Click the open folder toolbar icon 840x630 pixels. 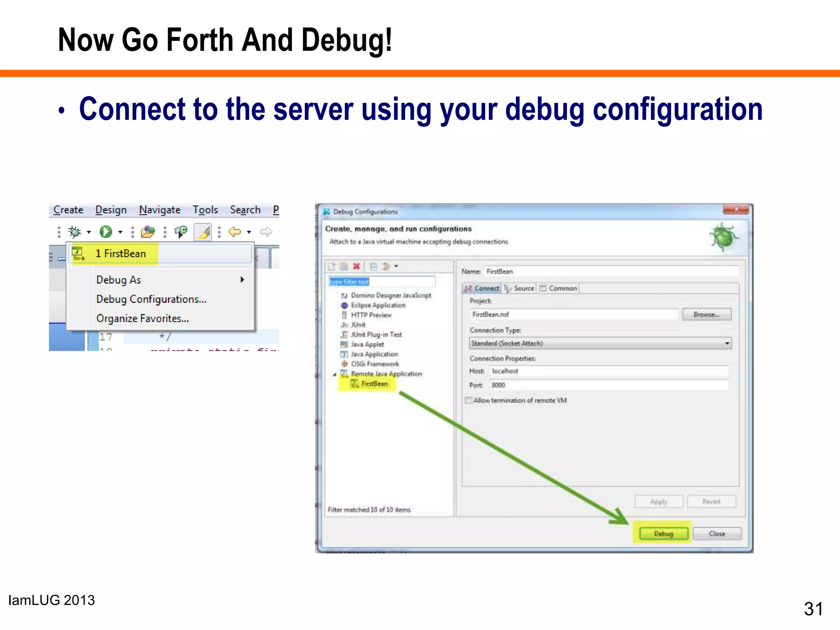click(x=148, y=232)
